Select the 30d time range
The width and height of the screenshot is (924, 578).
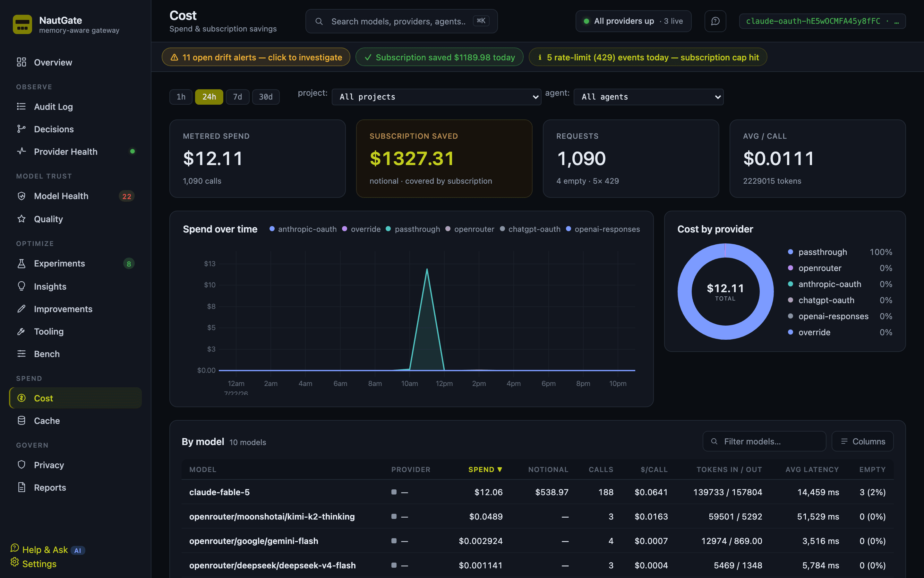266,97
